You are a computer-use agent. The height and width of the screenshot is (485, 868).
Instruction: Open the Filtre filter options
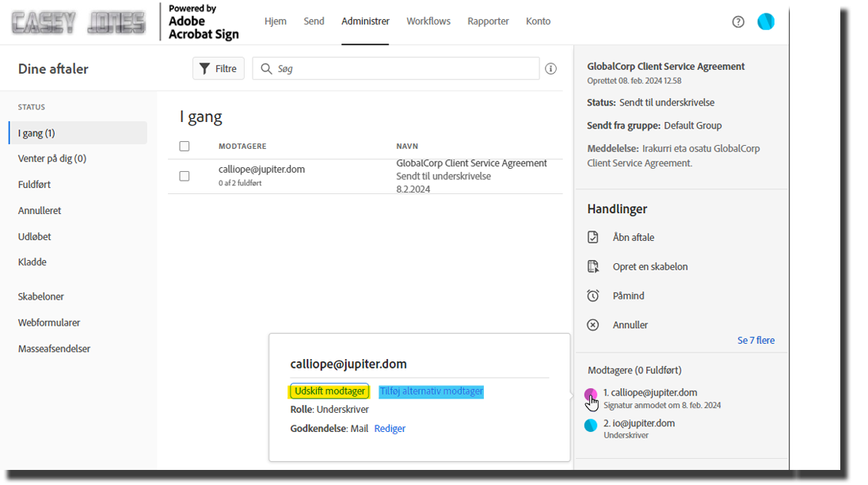pyautogui.click(x=218, y=69)
